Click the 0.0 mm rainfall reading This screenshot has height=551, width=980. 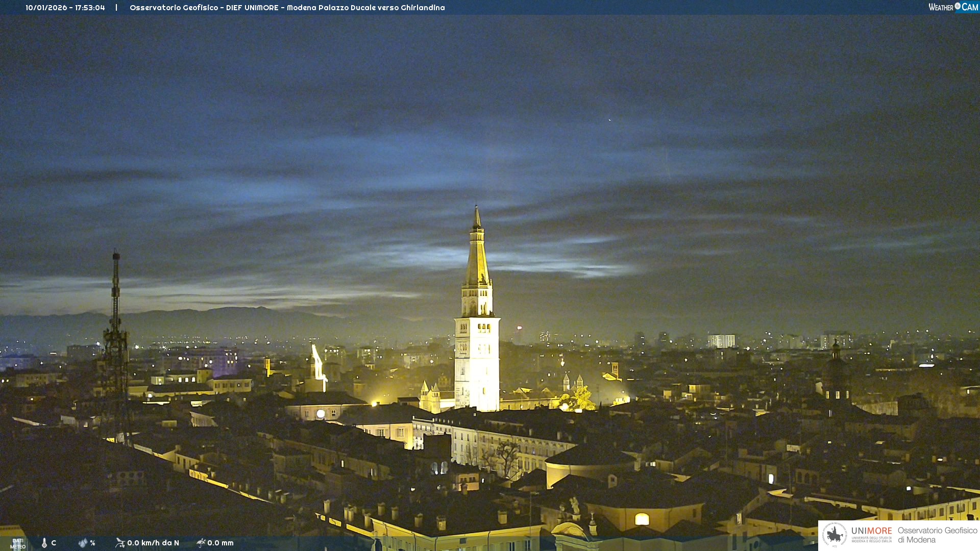coord(220,543)
